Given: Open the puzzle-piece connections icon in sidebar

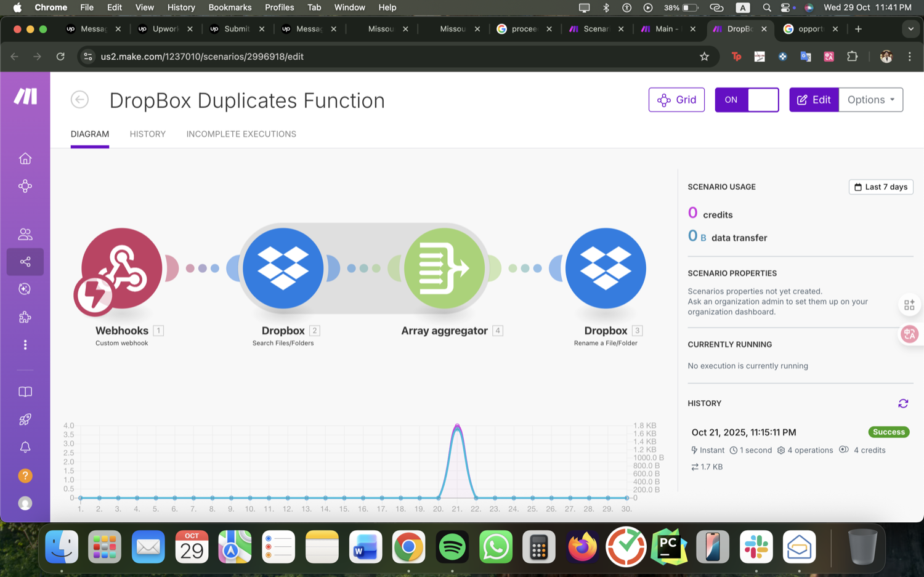Looking at the screenshot, I should click(25, 317).
